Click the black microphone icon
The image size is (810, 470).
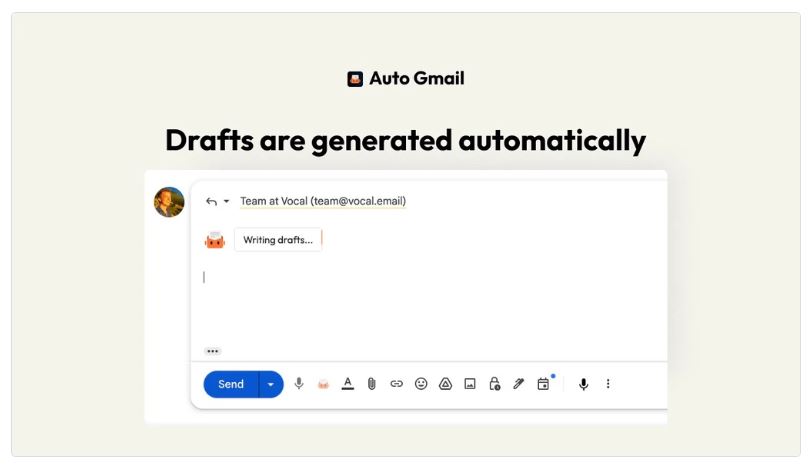coord(583,384)
